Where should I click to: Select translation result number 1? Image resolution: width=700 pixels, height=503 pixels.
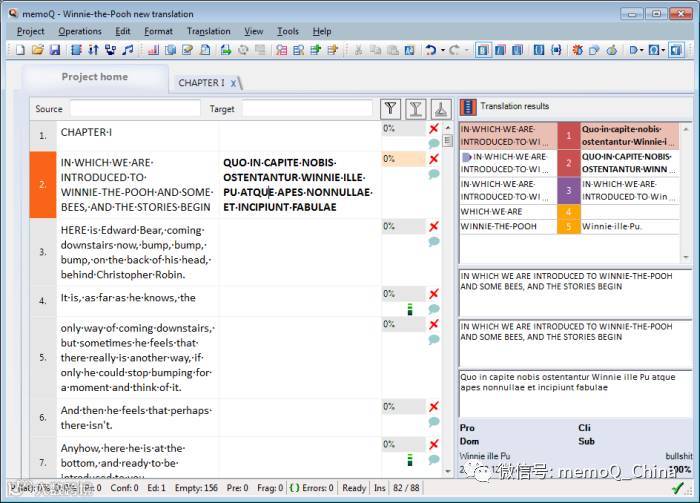click(x=569, y=136)
